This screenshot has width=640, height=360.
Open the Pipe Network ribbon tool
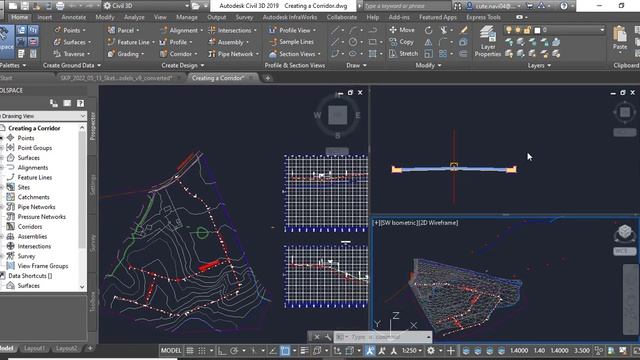click(x=233, y=54)
